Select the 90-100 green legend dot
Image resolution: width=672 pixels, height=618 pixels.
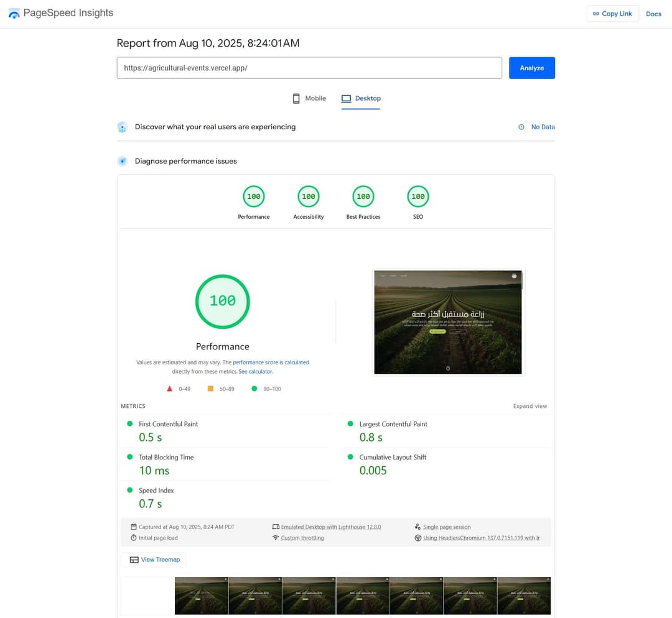pos(254,388)
